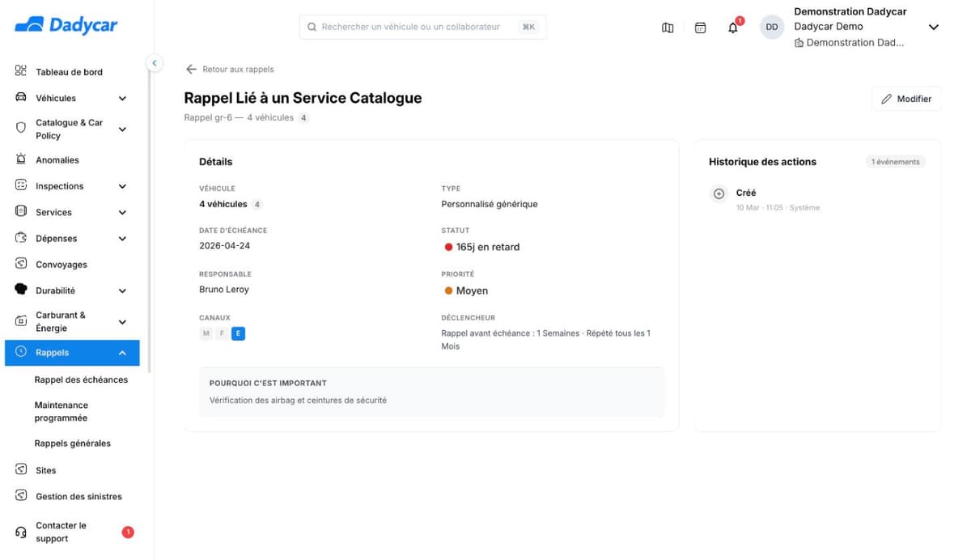The image size is (971, 560).
Task: Click Vérification des airbag text
Action: 298,401
